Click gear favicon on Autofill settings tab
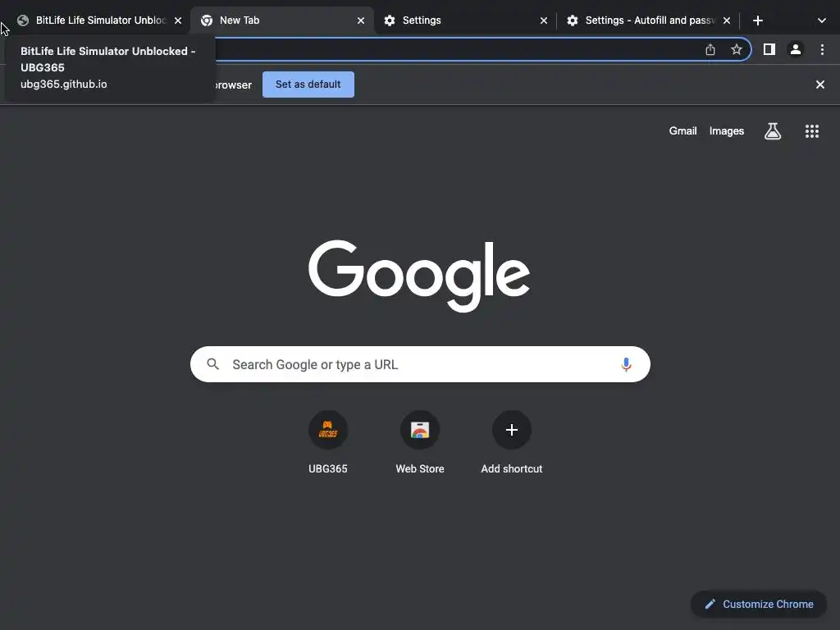 click(x=572, y=21)
